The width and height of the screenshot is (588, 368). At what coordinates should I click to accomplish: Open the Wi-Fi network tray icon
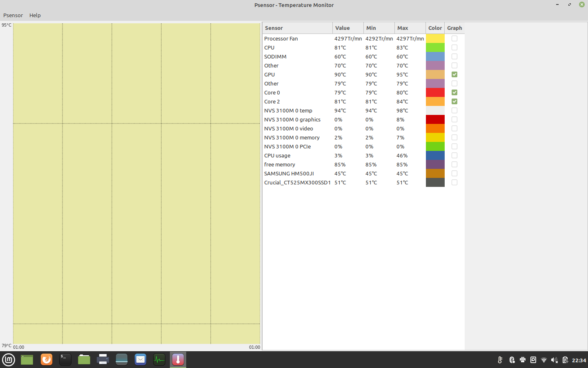[x=543, y=360]
